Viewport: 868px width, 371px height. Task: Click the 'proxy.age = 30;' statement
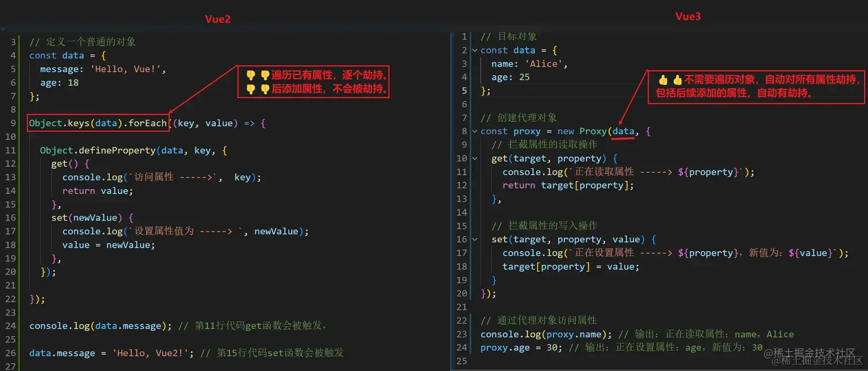pyautogui.click(x=521, y=347)
